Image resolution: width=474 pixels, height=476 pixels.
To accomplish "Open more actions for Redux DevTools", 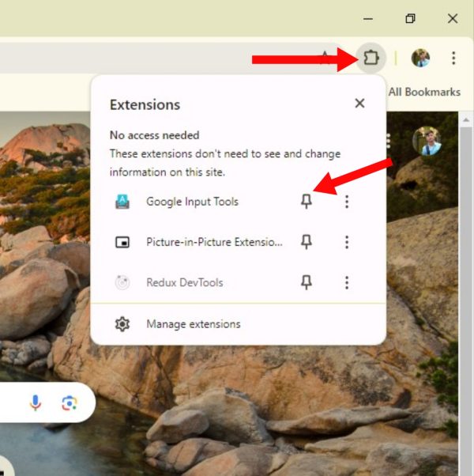I will [347, 282].
